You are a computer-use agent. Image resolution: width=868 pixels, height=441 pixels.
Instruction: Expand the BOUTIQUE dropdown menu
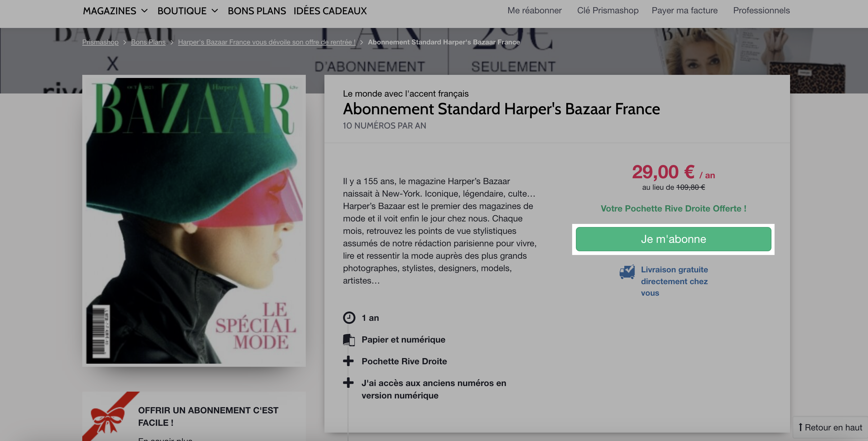188,11
